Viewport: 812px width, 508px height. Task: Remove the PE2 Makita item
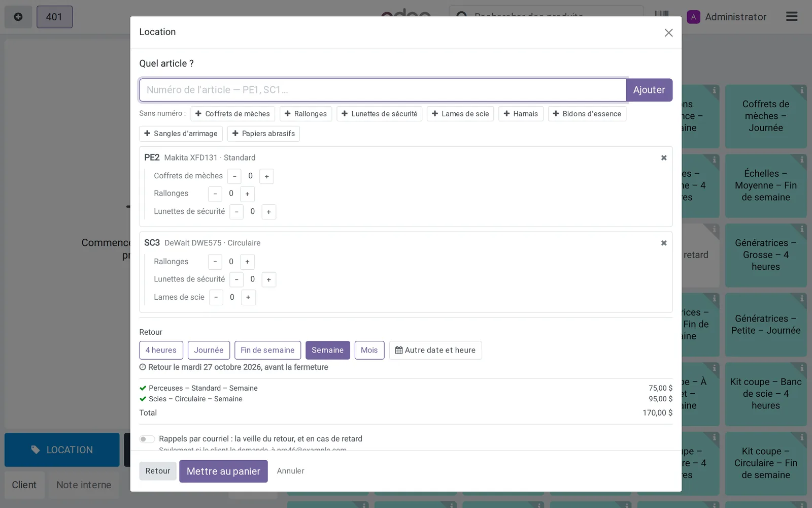coord(664,157)
